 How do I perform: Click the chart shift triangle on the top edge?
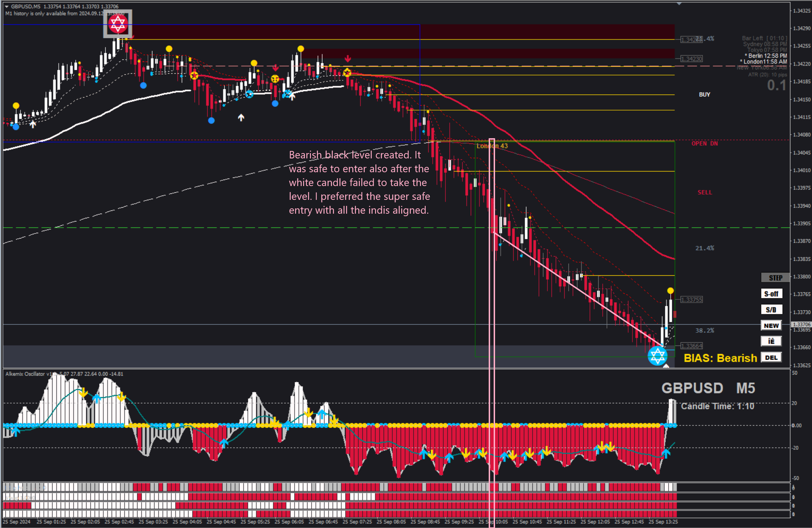point(679,4)
